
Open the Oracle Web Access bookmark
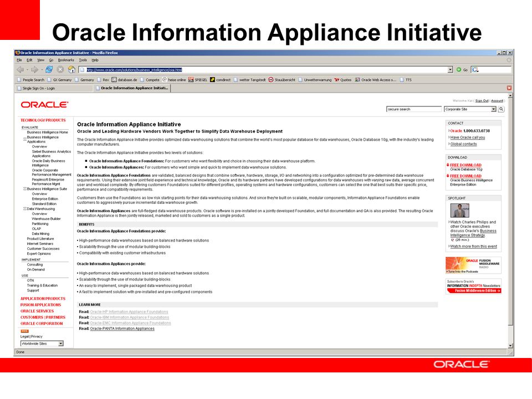(376, 80)
